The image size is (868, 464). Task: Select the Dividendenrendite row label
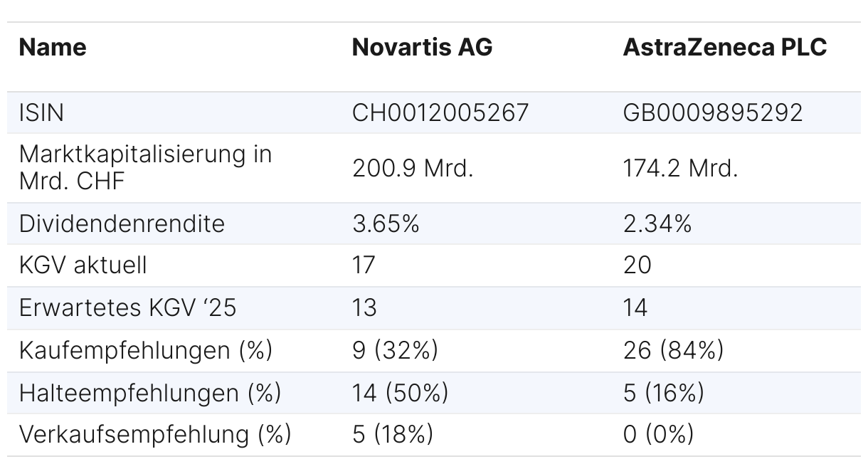(x=122, y=223)
